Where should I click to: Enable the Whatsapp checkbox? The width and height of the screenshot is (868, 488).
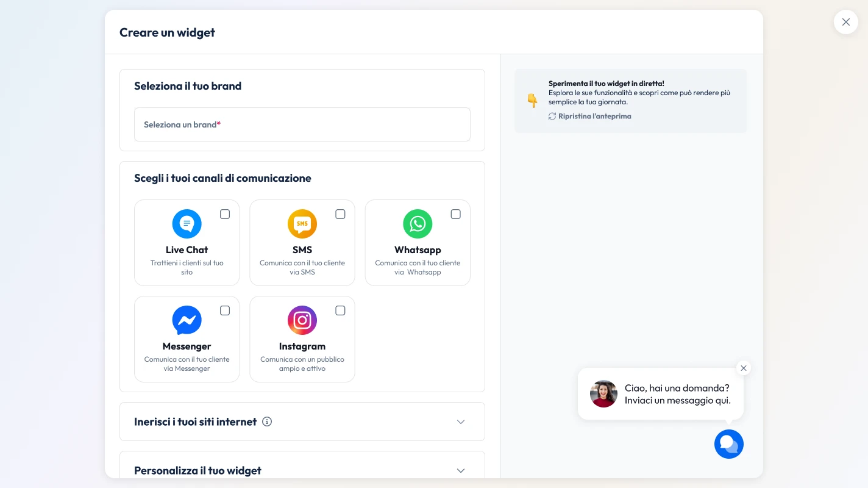pos(455,214)
